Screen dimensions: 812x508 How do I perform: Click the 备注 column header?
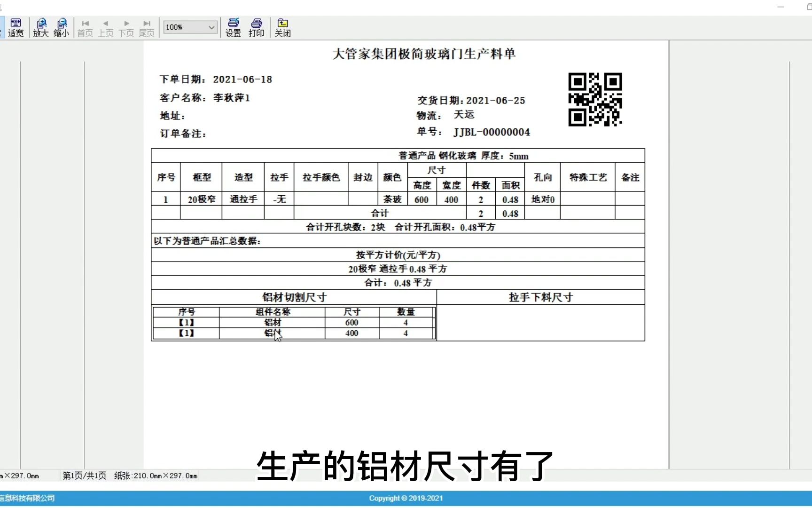coord(630,177)
